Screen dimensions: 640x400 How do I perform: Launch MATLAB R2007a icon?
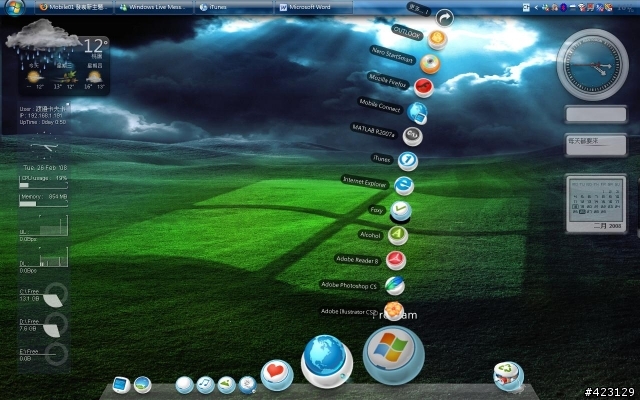click(x=412, y=136)
